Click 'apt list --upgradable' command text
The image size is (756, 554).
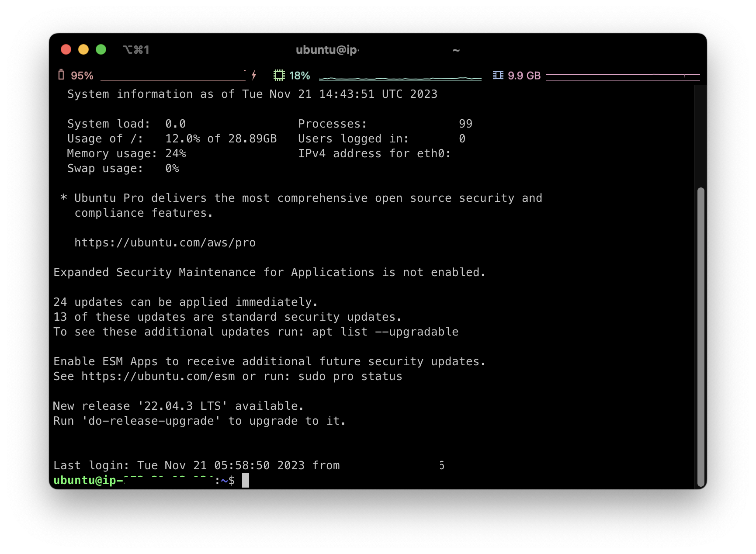[x=385, y=332]
